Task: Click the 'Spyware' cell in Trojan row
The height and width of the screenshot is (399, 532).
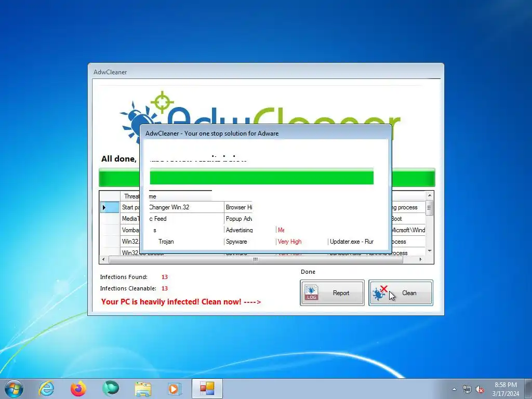Action: click(x=236, y=242)
